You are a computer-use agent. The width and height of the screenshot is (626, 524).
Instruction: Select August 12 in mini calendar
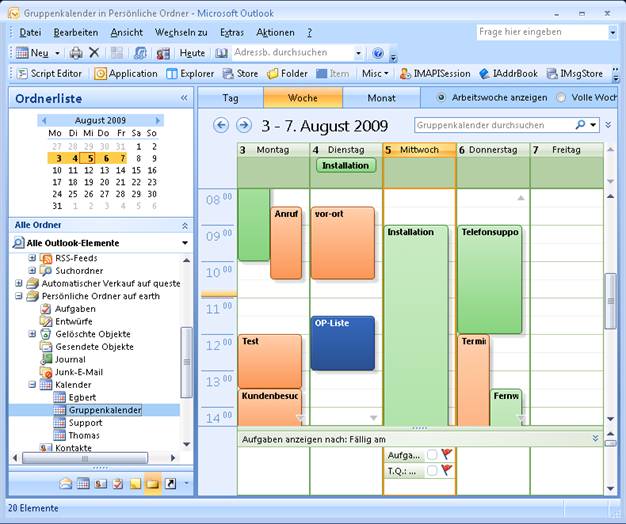89,170
